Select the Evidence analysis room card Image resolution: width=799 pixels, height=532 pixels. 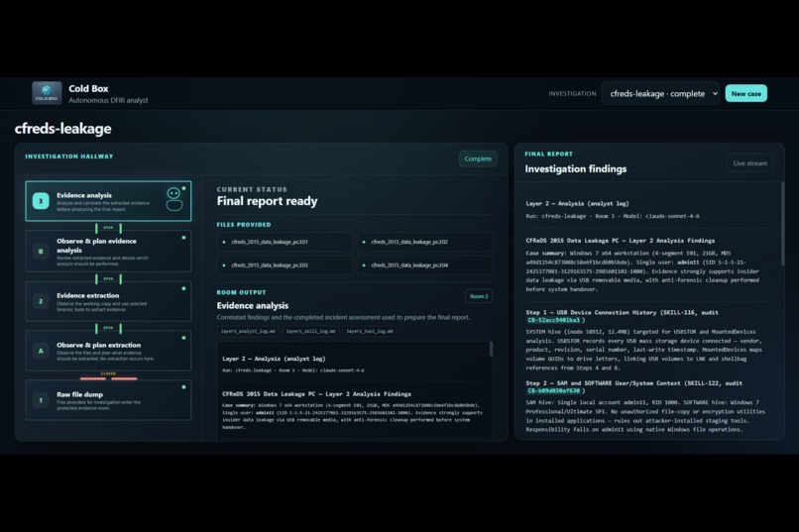pos(108,201)
